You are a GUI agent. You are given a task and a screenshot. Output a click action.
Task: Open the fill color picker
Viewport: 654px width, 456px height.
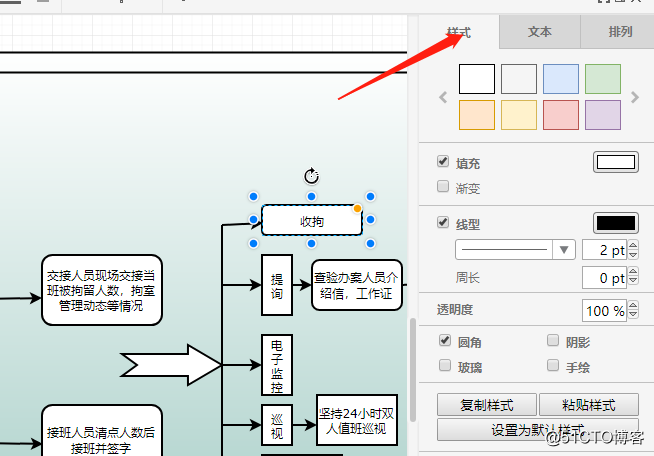tap(616, 162)
